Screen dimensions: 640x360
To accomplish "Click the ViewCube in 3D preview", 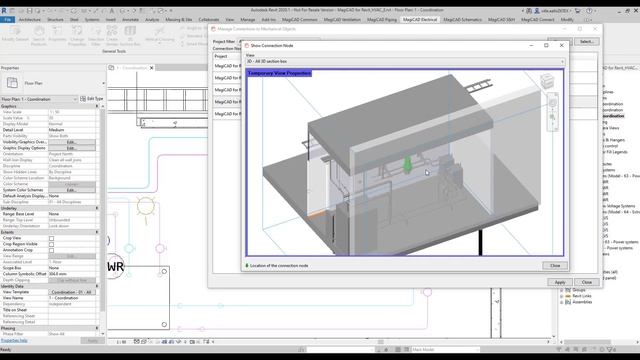I will (x=547, y=81).
